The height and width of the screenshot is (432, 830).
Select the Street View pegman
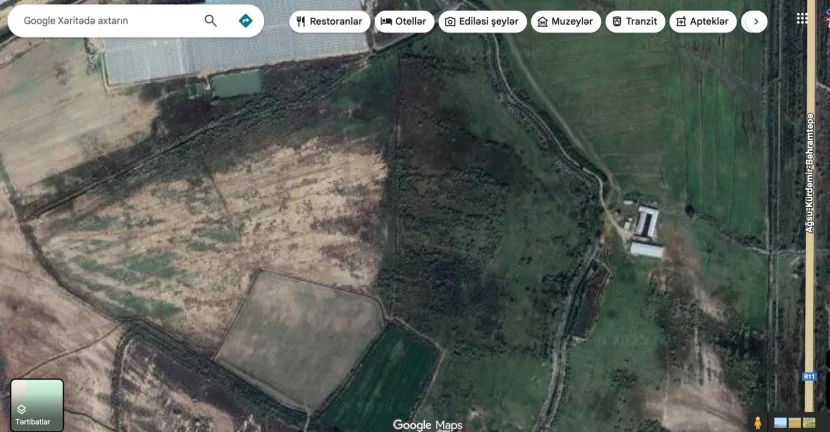(x=758, y=422)
